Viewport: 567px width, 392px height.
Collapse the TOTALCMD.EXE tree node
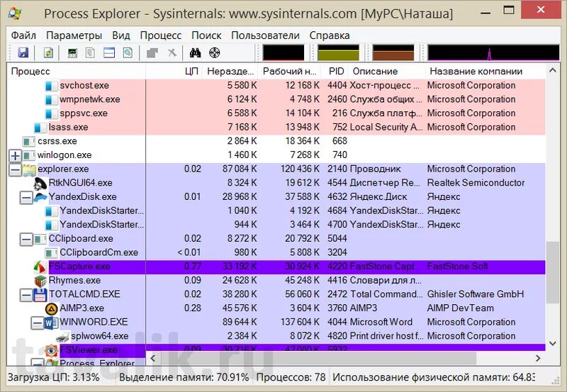tap(26, 295)
